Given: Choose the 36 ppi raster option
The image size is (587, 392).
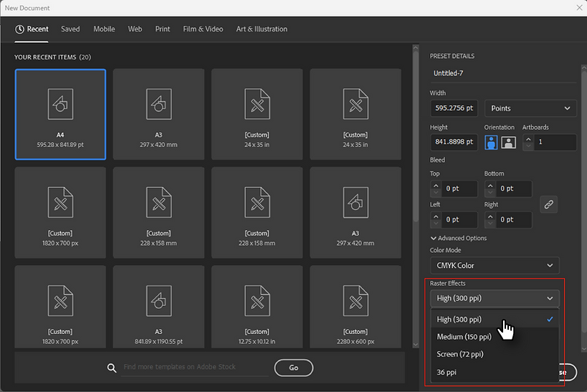Looking at the screenshot, I should coord(495,372).
